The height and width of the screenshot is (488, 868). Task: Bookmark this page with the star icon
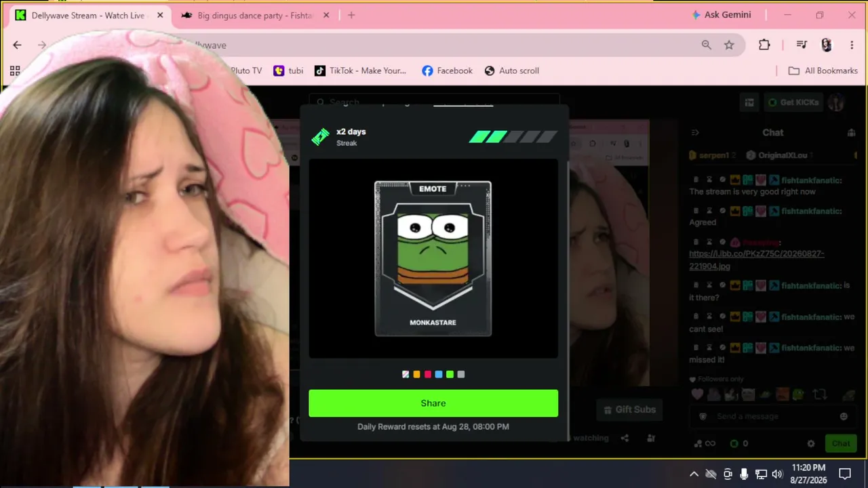(729, 45)
